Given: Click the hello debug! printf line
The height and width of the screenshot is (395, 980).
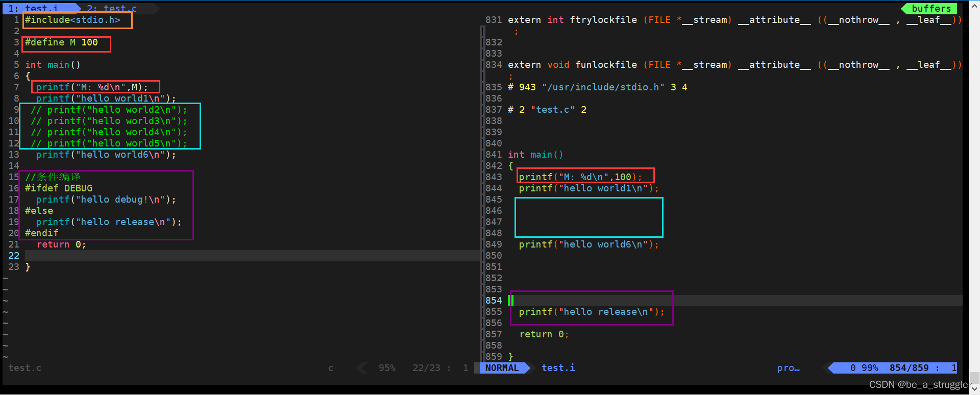Looking at the screenshot, I should tap(106, 200).
